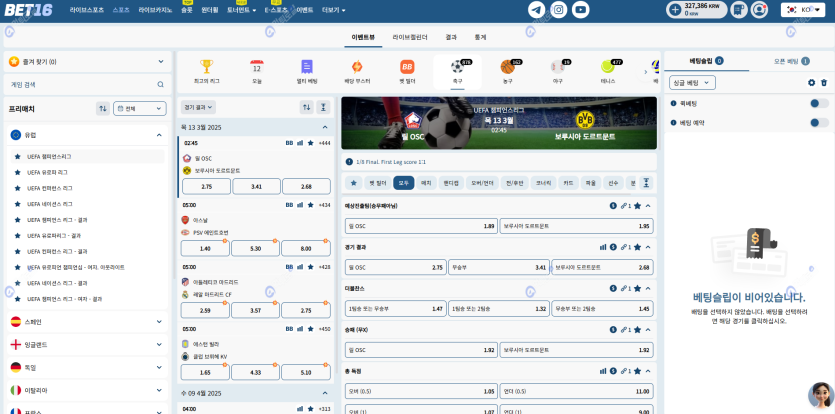Screen dimensions: 835x414
Task: Switch to the 통계 tab
Action: pos(480,37)
